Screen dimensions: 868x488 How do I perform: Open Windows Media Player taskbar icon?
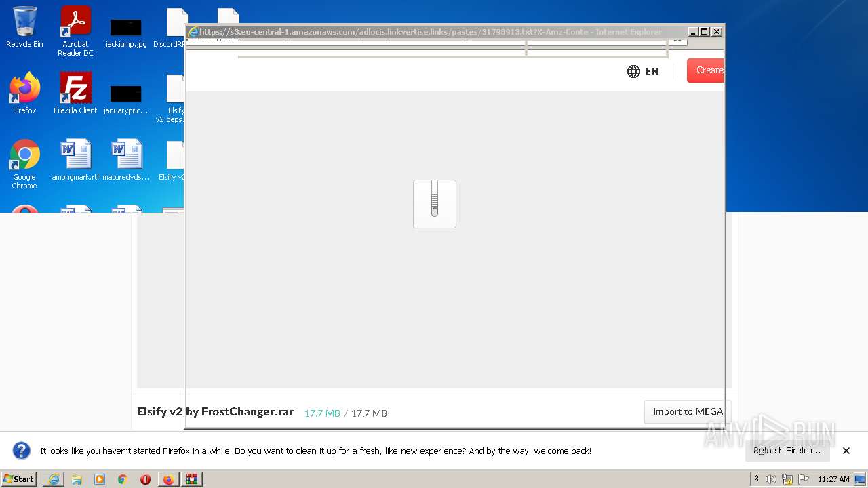100,479
